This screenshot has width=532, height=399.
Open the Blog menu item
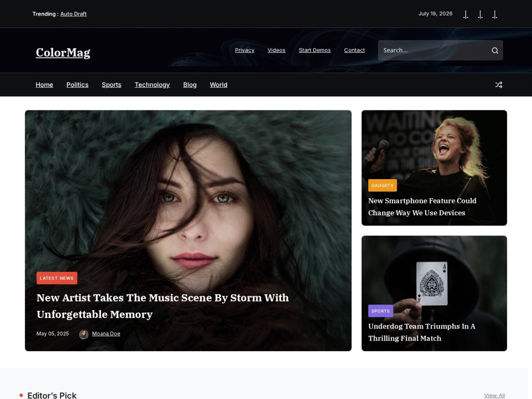[x=190, y=85]
